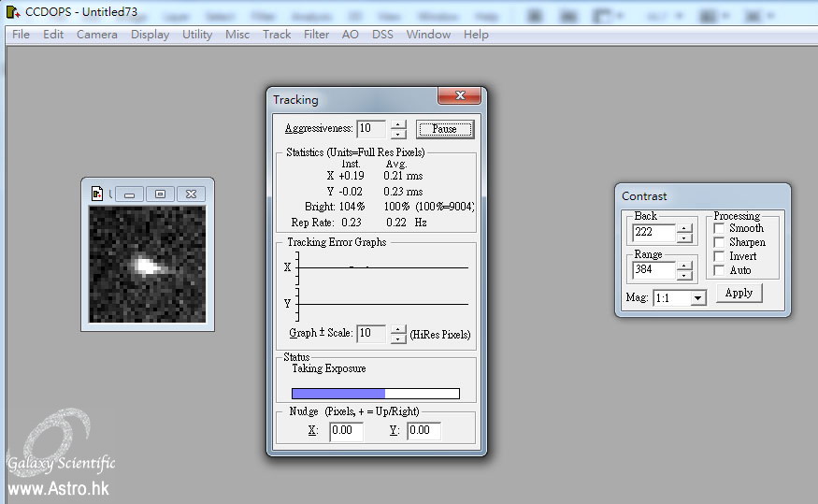Open the Camera menu
The height and width of the screenshot is (504, 818).
click(97, 35)
